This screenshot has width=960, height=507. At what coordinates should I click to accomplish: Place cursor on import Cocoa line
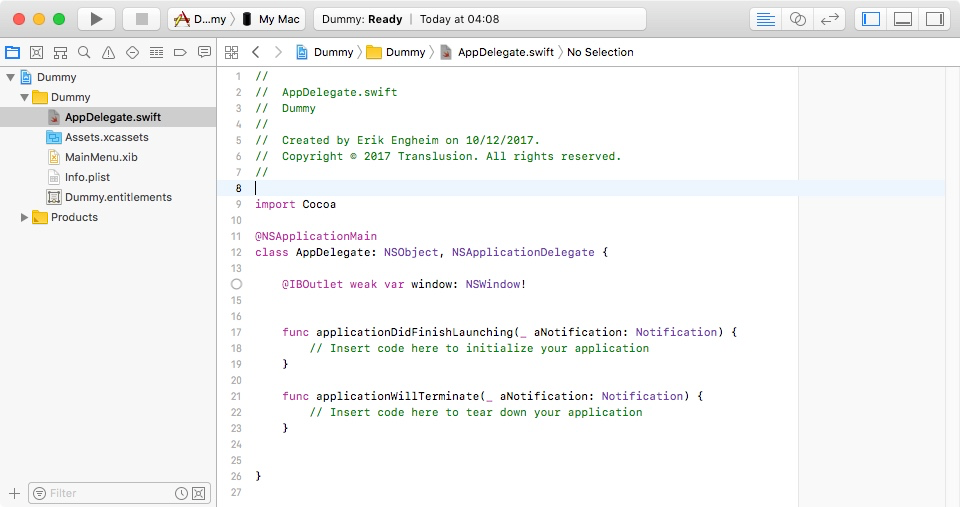pos(295,205)
